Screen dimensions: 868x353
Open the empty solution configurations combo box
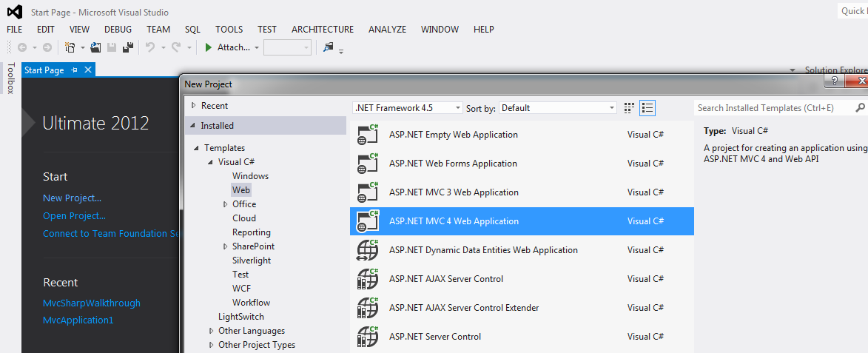tap(287, 47)
